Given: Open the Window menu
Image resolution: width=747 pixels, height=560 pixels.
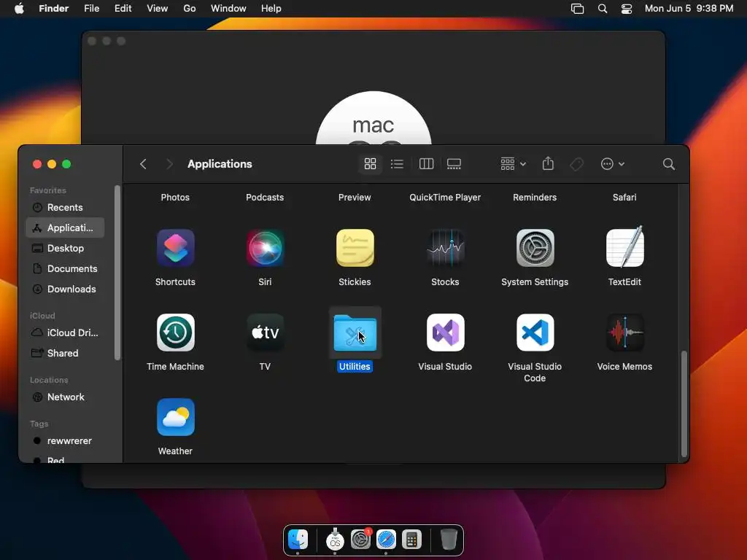Looking at the screenshot, I should pyautogui.click(x=228, y=9).
